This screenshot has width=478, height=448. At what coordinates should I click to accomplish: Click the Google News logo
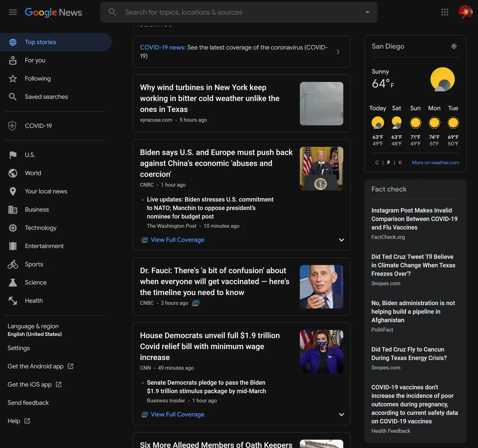(x=53, y=12)
